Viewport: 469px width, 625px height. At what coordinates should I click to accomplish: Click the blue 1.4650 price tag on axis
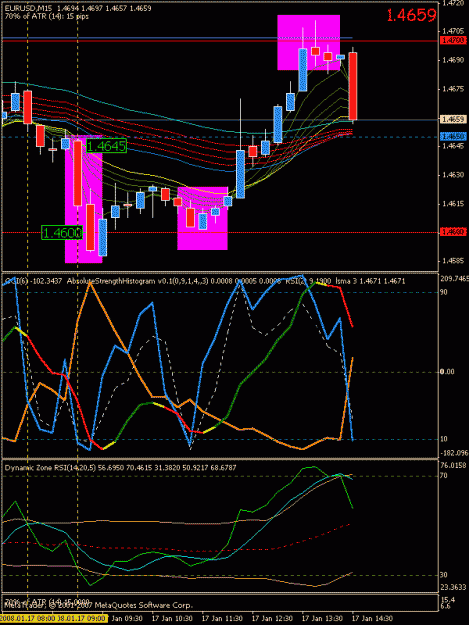pos(453,137)
